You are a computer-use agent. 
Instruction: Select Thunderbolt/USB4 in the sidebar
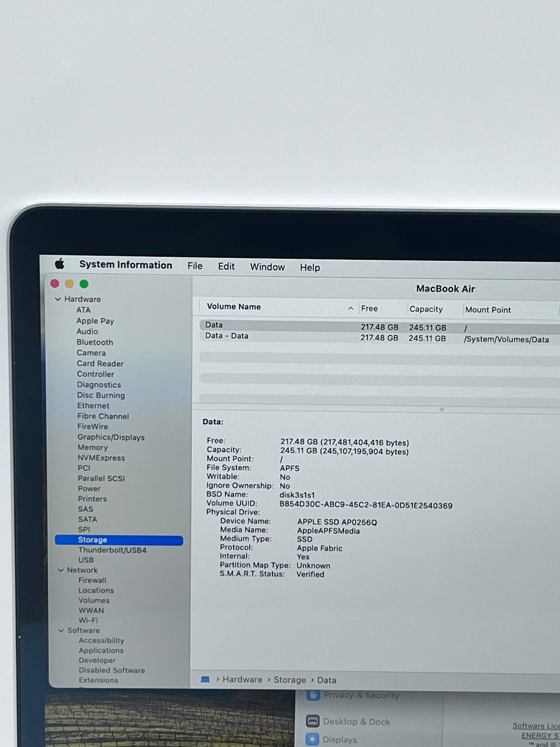point(112,550)
